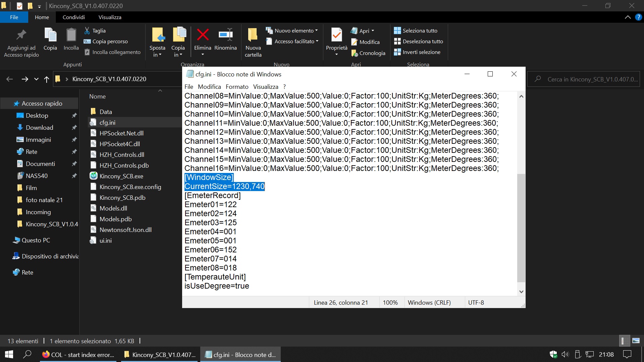This screenshot has height=362, width=644.
Task: Switch to the Visualizza ribbon tab
Action: tap(110, 17)
